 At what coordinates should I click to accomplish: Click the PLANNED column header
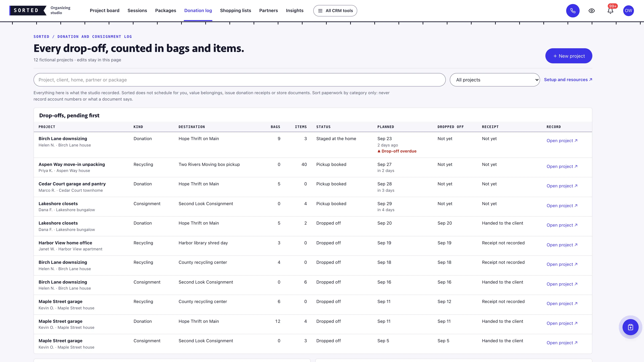click(386, 127)
